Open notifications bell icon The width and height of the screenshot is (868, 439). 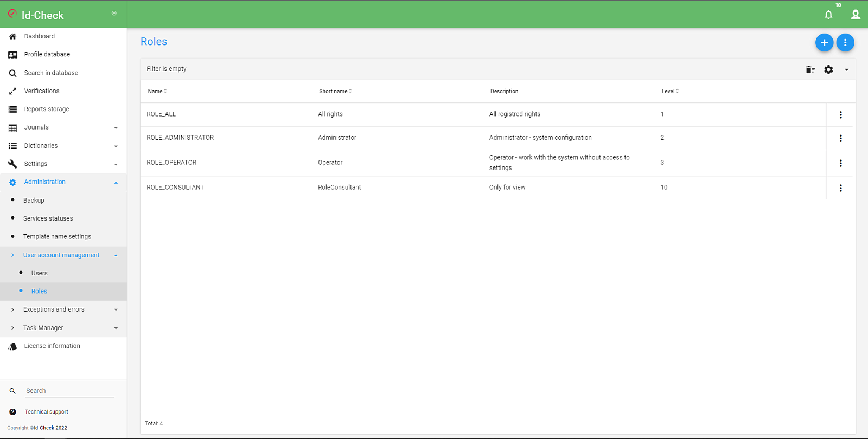(828, 15)
